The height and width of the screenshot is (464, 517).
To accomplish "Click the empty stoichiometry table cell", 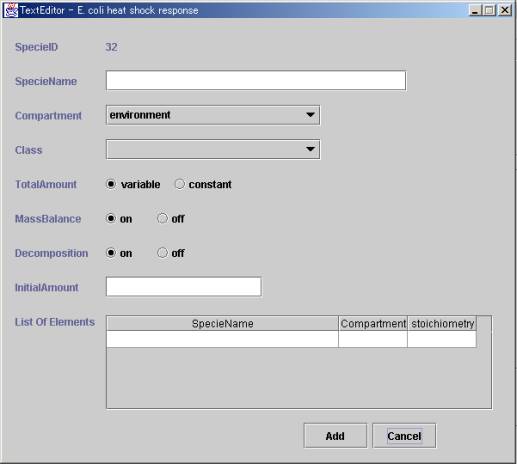I will (442, 339).
